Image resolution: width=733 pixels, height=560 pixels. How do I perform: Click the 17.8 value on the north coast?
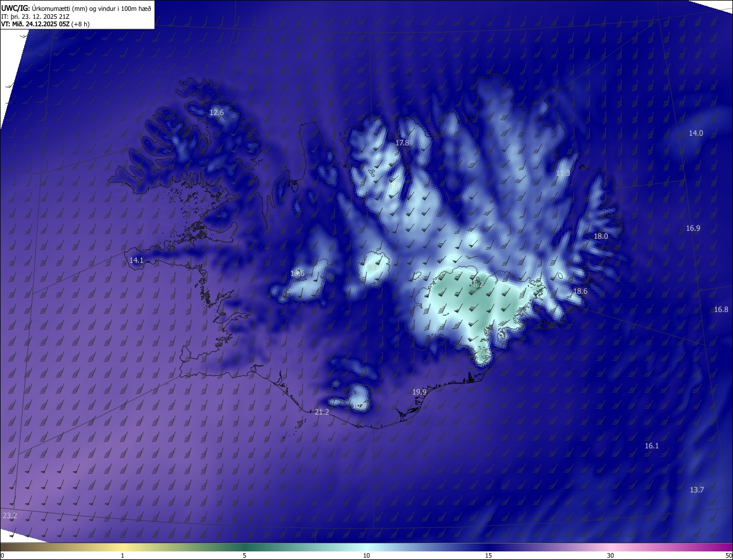point(402,143)
